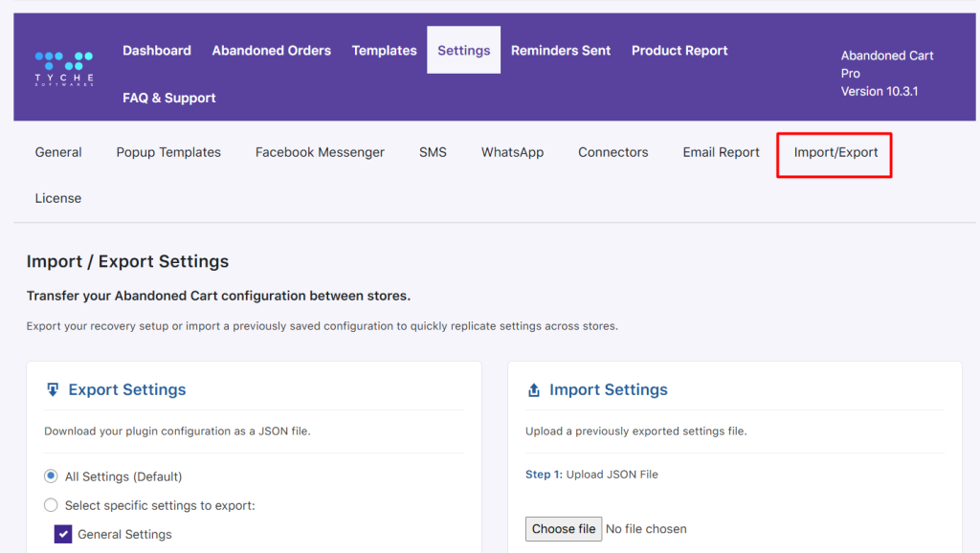Click the Import Settings upload icon
Viewport: 980px width, 553px height.
pos(533,390)
